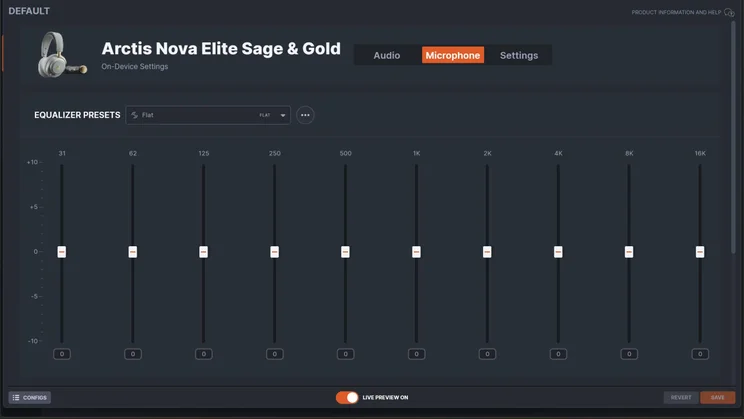Switch to the Audio tab

point(387,56)
